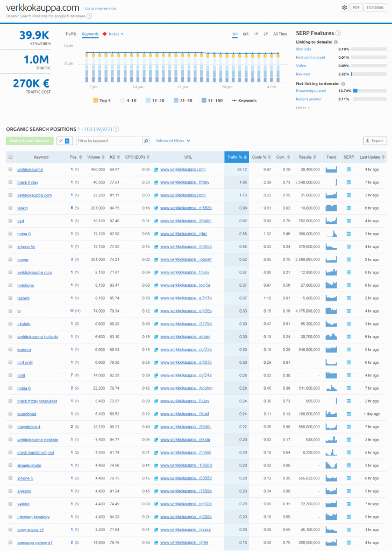Image resolution: width=392 pixels, height=551 pixels.
Task: Select the 6M time range
Action: (245, 34)
